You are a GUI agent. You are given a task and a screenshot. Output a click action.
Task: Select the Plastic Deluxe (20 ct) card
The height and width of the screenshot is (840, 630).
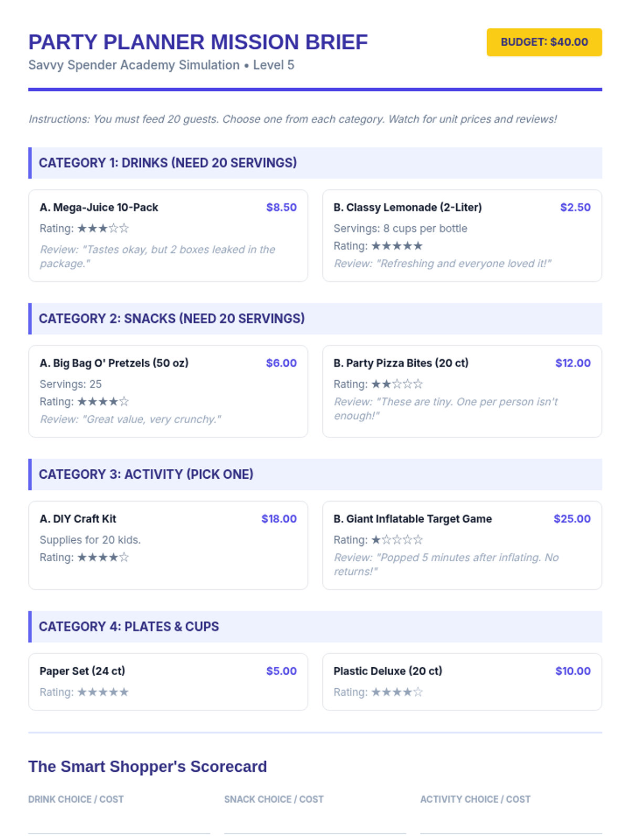461,681
